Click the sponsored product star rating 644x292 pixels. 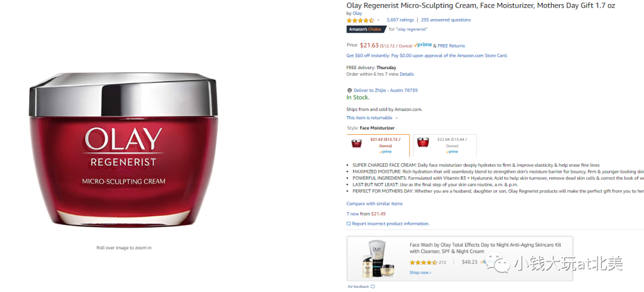423,262
